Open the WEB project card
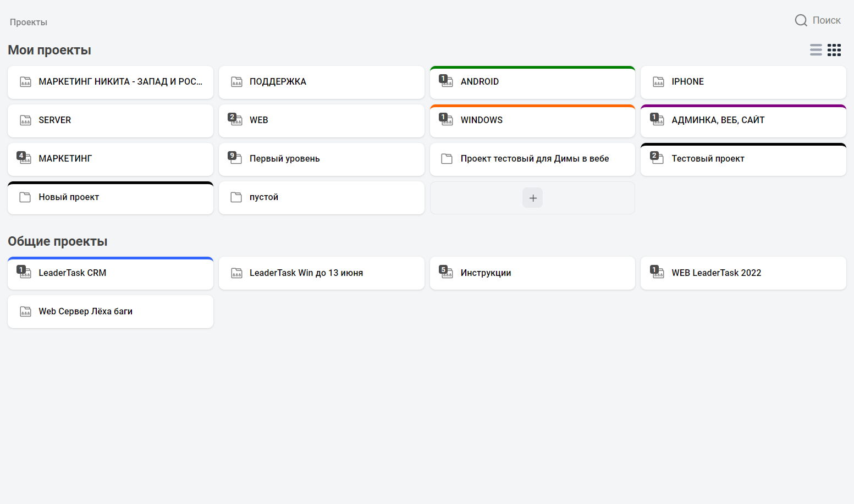 pyautogui.click(x=322, y=121)
